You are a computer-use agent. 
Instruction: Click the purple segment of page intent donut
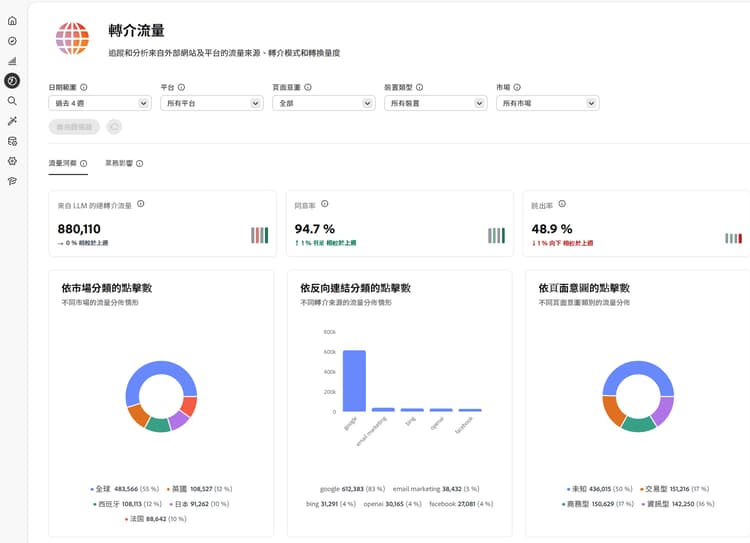[664, 410]
